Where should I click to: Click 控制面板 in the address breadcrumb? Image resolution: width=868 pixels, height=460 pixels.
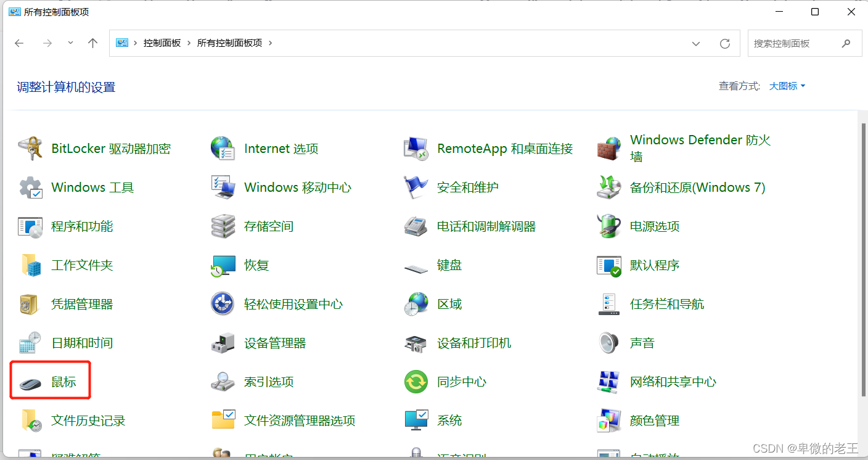[162, 43]
